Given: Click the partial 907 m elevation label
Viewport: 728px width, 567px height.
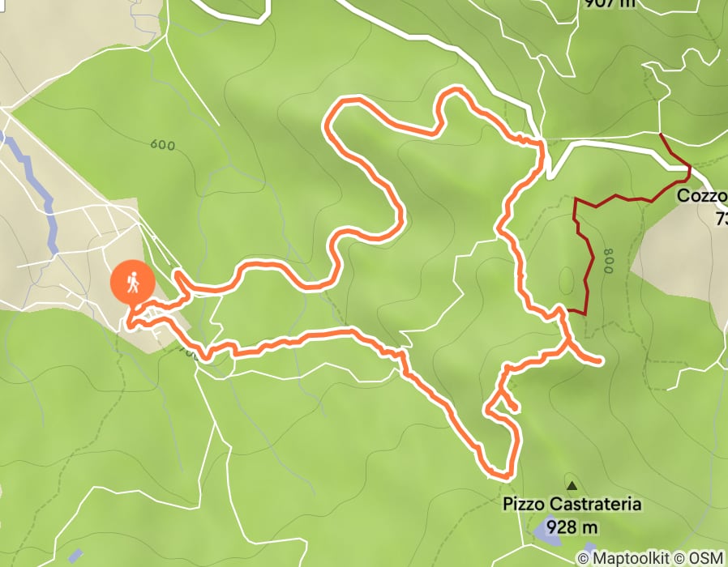Looking at the screenshot, I should point(609,4).
